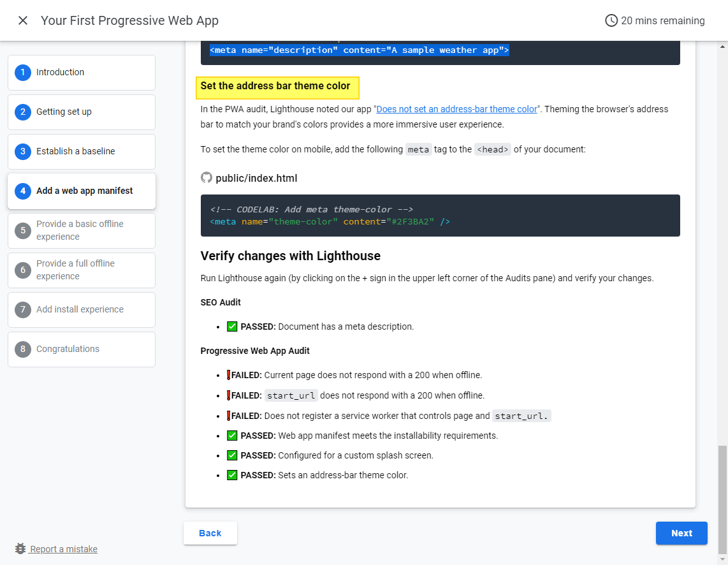728x565 pixels.
Task: Open Provide a basic offline experience step
Action: pyautogui.click(x=82, y=230)
